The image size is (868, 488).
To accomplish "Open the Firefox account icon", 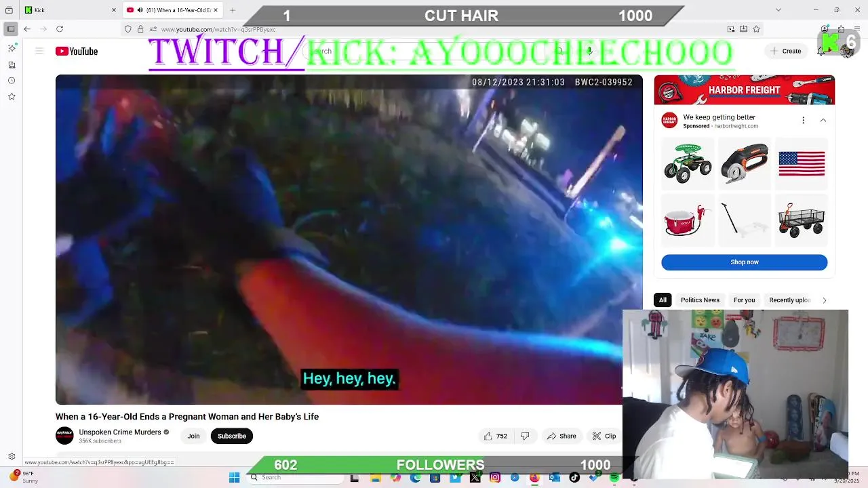I will (x=825, y=29).
